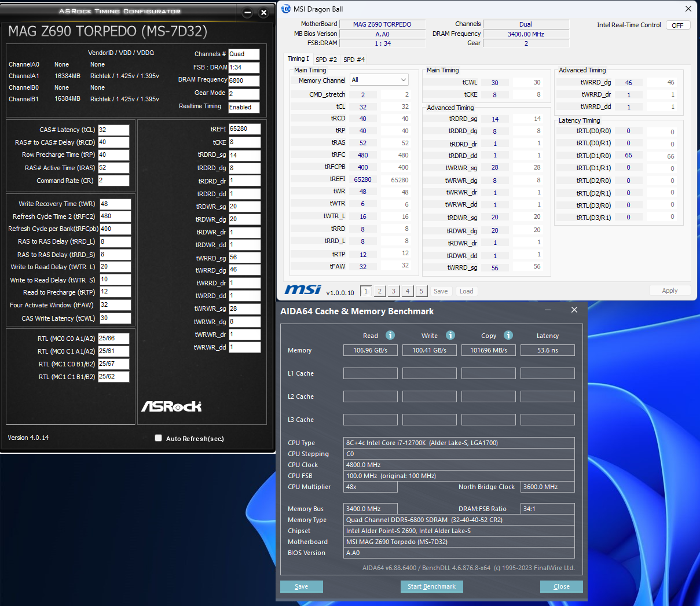
Task: Click the North Bridge Clock 3600.0 MHz
Action: pos(548,487)
